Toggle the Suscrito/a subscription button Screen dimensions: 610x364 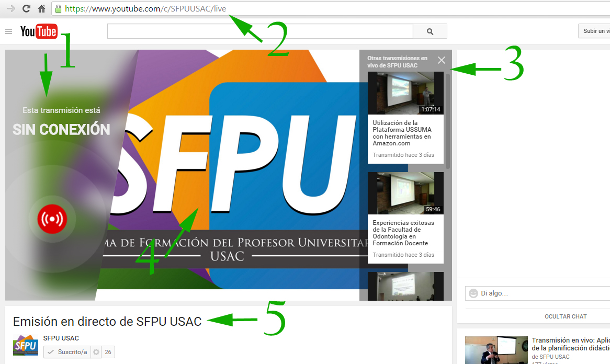pyautogui.click(x=67, y=352)
